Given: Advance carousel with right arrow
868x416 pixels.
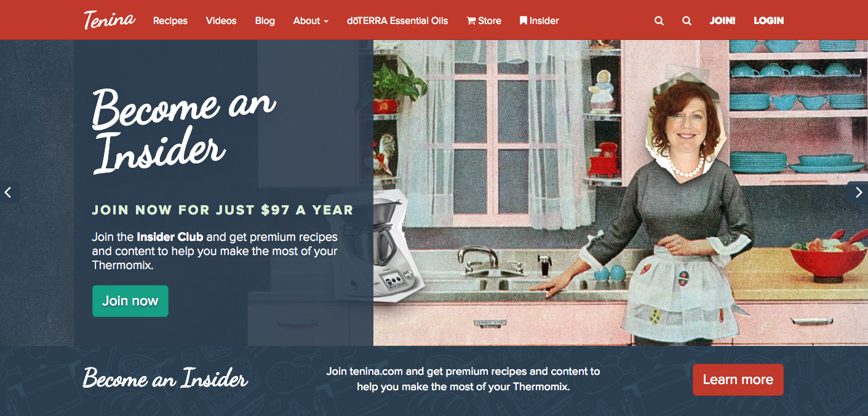Looking at the screenshot, I should point(859,192).
